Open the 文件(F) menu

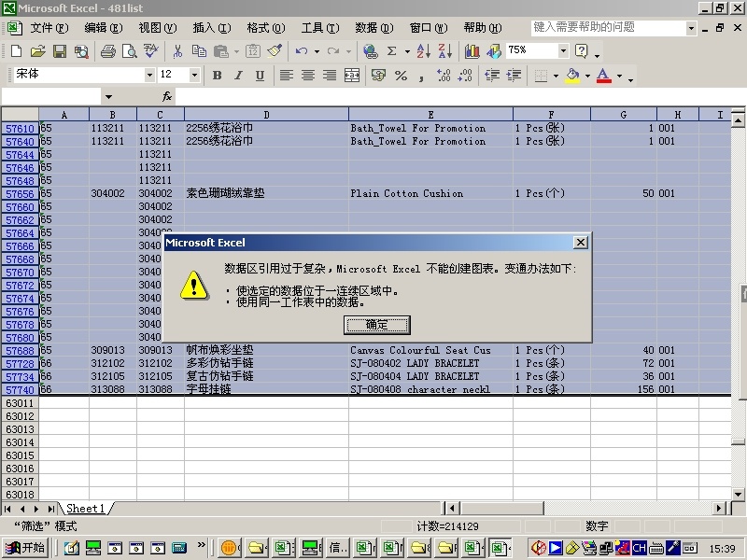[49, 28]
